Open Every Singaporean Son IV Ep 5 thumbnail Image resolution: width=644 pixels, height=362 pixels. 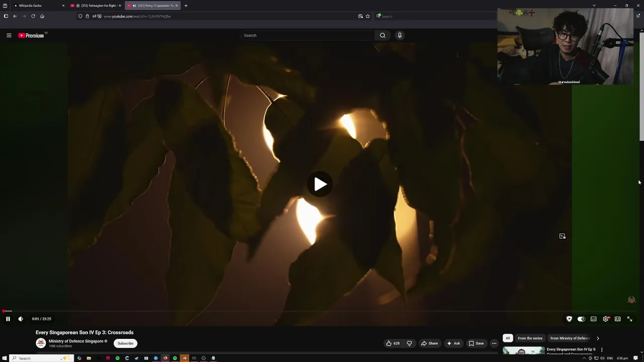click(524, 350)
